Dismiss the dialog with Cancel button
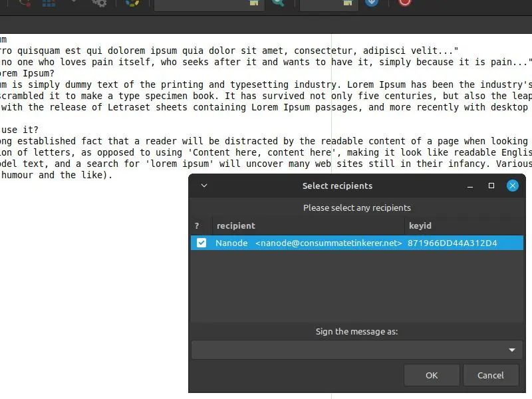 491,375
